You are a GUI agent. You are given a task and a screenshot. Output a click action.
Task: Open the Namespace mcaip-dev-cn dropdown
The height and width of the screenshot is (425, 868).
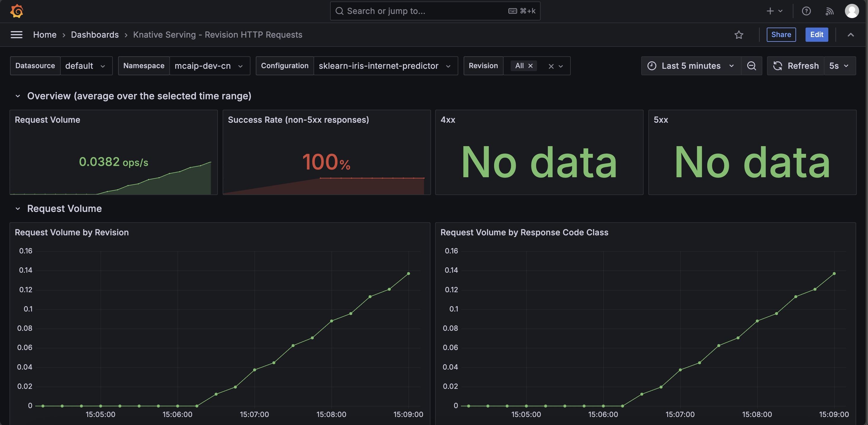click(x=209, y=66)
